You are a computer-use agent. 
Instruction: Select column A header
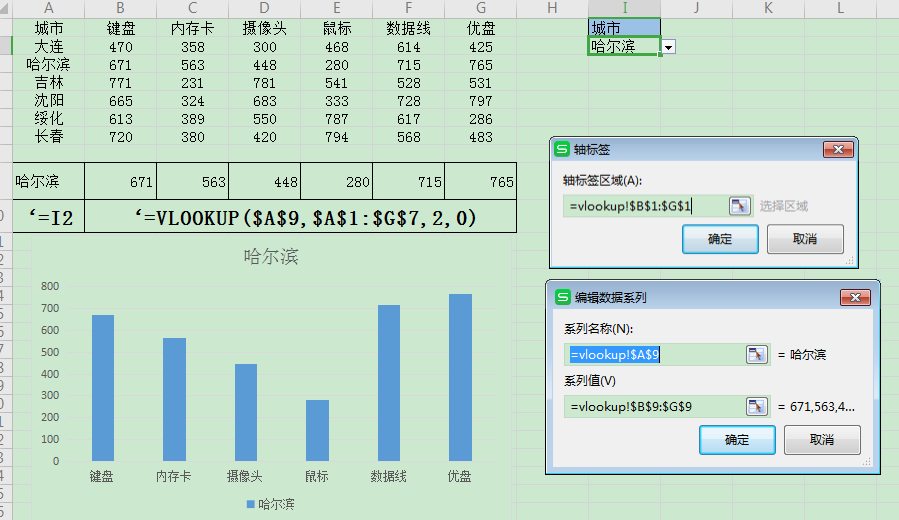(49, 8)
